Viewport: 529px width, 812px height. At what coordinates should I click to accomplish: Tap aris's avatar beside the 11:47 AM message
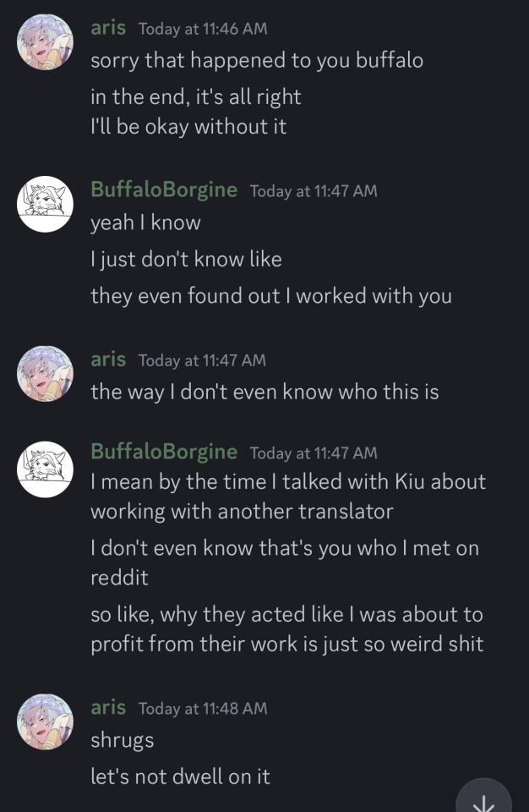pos(45,373)
